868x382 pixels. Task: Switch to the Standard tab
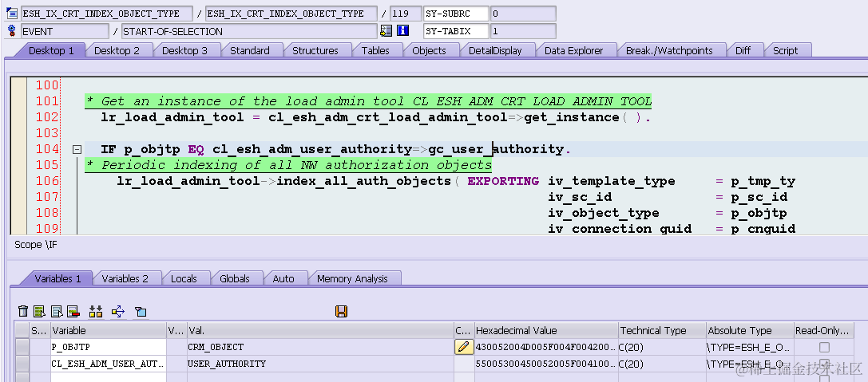[250, 50]
